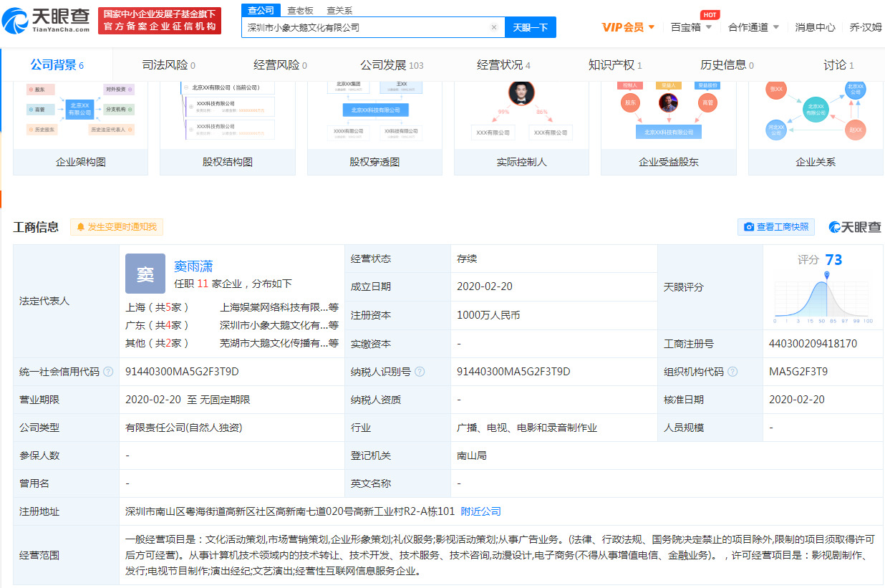Open 消息中心
This screenshot has width=885, height=588.
point(815,27)
